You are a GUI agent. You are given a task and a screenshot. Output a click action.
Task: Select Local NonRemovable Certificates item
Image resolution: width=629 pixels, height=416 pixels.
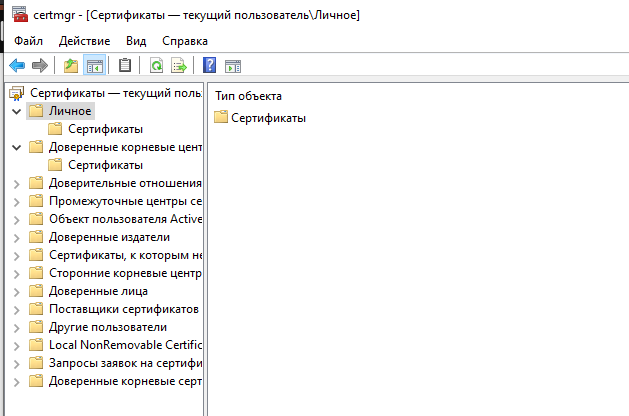pyautogui.click(x=125, y=345)
